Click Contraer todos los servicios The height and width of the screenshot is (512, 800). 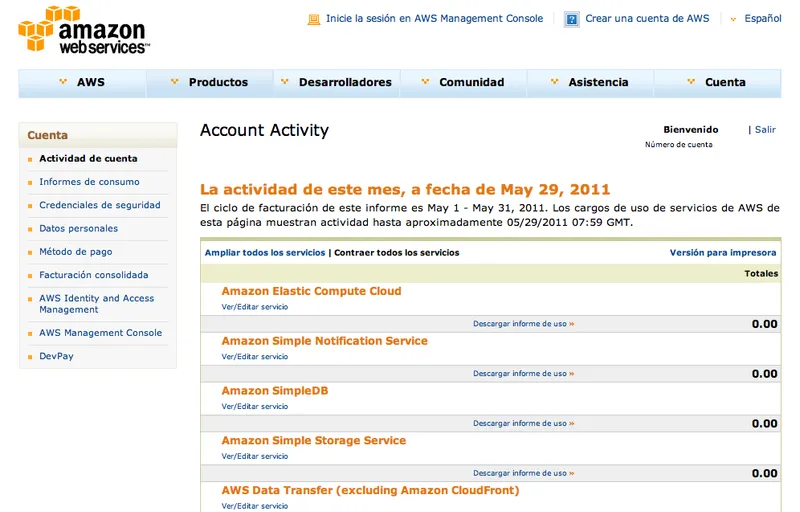(396, 252)
